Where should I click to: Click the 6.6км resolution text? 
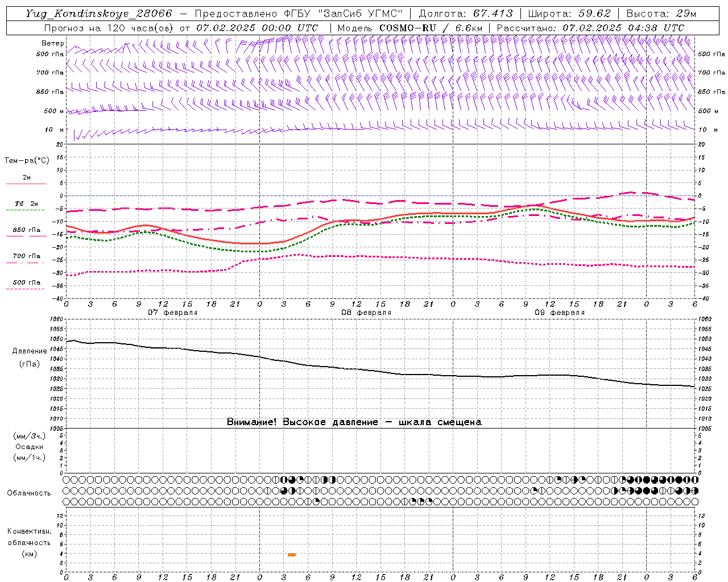click(x=469, y=28)
